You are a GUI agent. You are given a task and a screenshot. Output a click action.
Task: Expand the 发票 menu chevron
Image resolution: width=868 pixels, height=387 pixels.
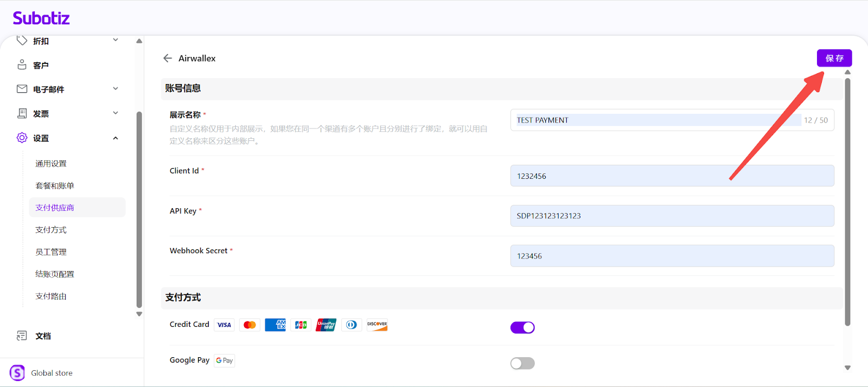click(x=116, y=113)
